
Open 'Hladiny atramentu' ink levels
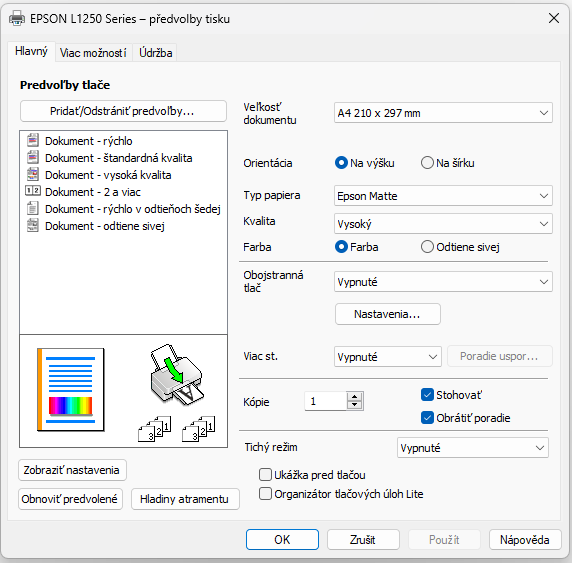tap(185, 499)
